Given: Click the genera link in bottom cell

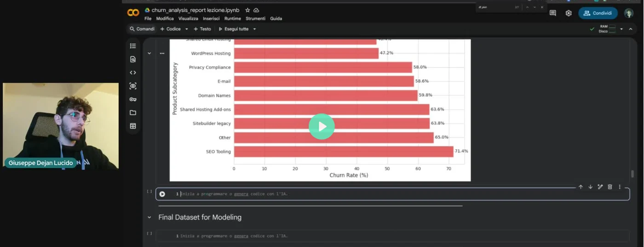Looking at the screenshot, I should [x=241, y=236].
